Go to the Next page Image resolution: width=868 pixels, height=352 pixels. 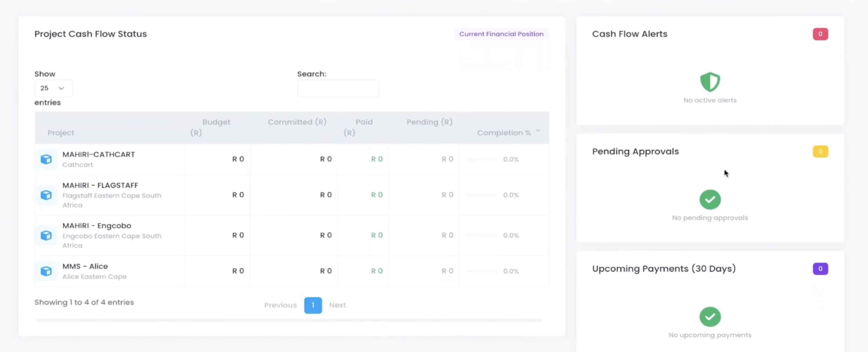click(337, 305)
